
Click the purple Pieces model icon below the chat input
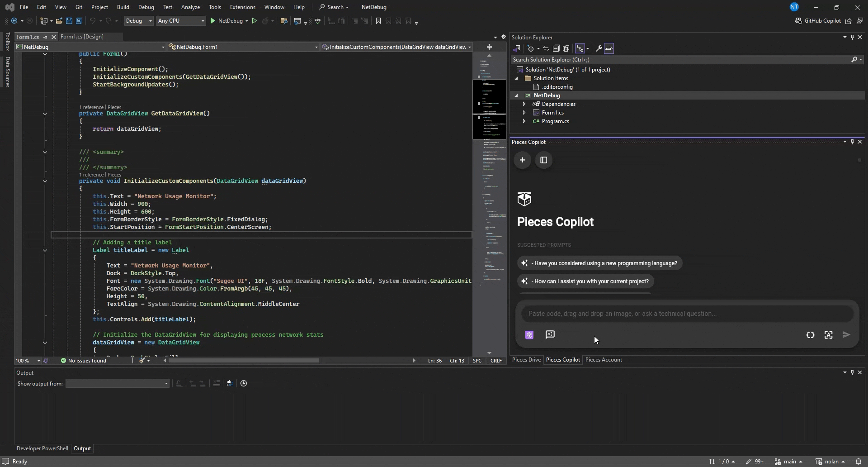tap(529, 335)
